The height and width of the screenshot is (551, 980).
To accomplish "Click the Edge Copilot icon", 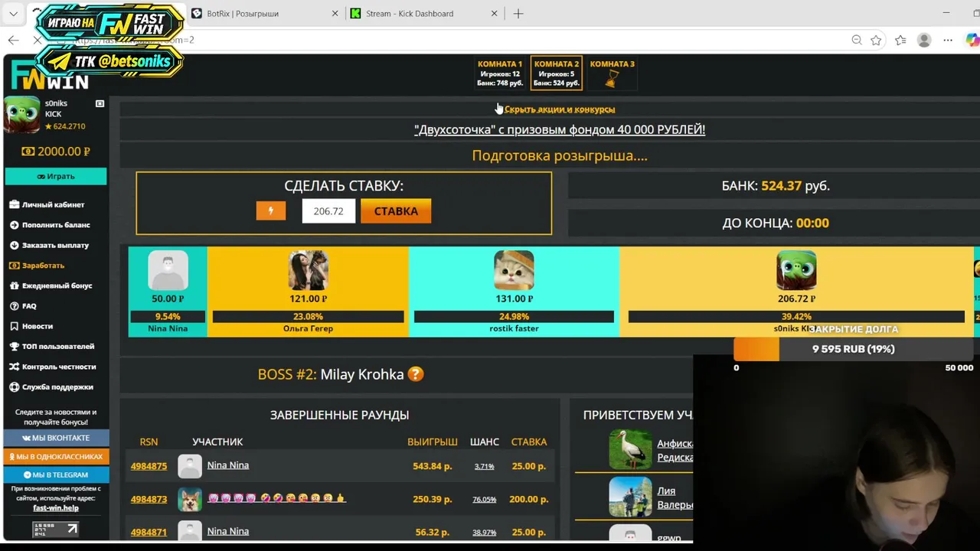I will click(x=972, y=40).
